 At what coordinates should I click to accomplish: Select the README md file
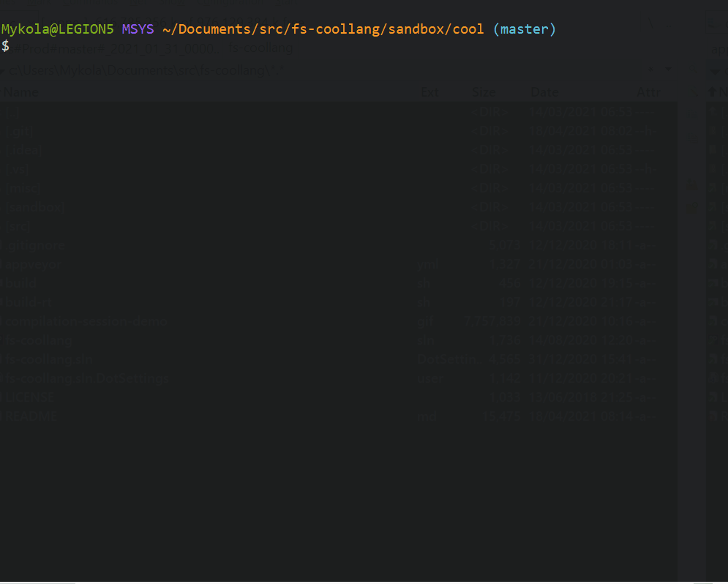31,416
